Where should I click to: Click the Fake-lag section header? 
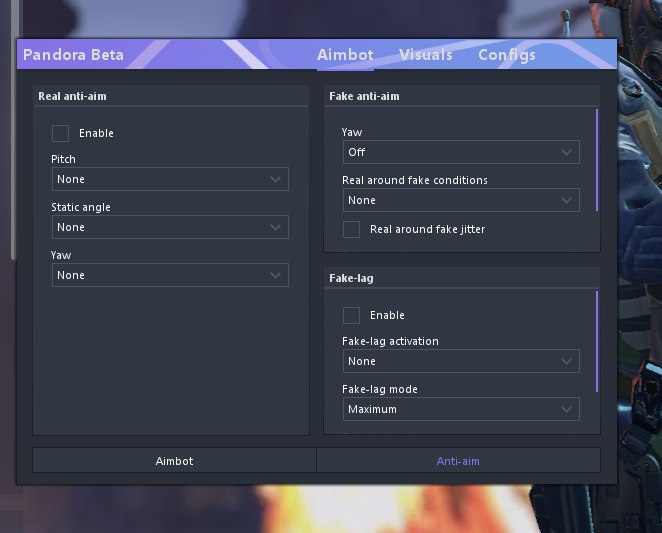click(351, 278)
